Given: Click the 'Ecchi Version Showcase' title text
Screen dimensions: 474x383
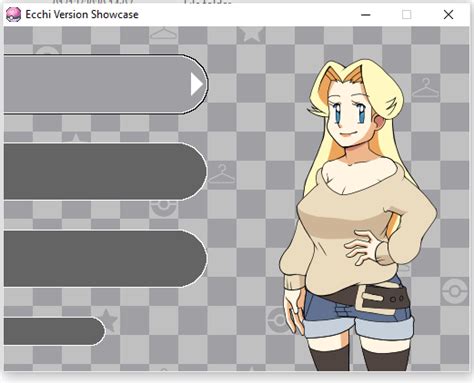Looking at the screenshot, I should click(82, 14).
